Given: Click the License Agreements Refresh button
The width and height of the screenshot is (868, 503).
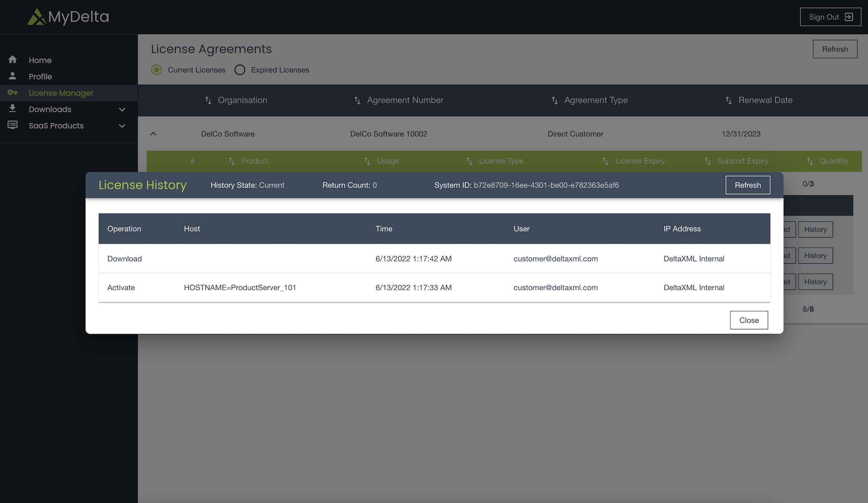Looking at the screenshot, I should [835, 49].
